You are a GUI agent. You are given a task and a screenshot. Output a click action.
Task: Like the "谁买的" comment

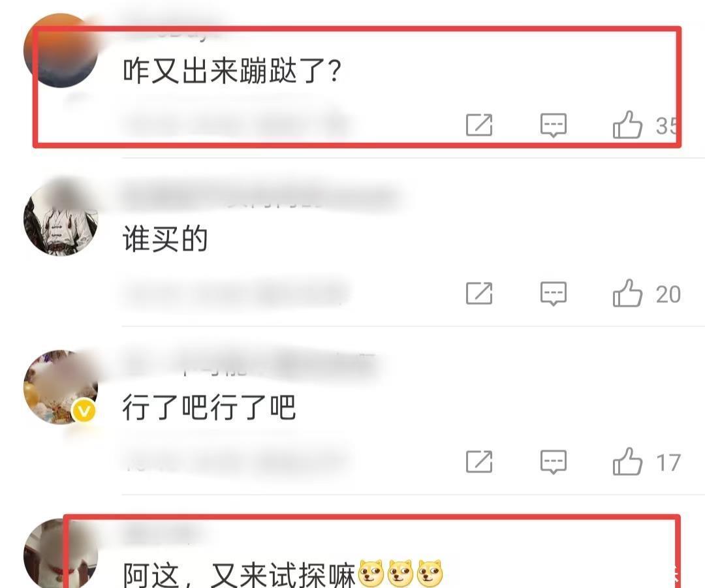628,293
